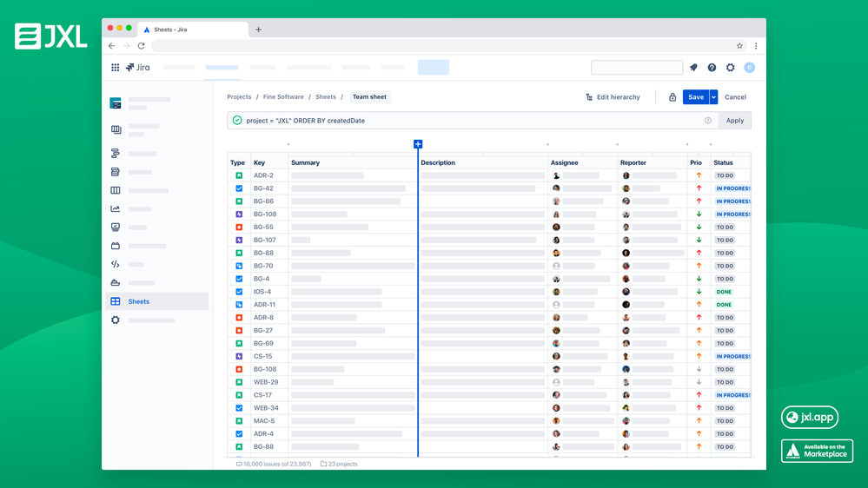868x488 pixels.
Task: Open the roadmap icon in sidebar
Action: (116, 154)
